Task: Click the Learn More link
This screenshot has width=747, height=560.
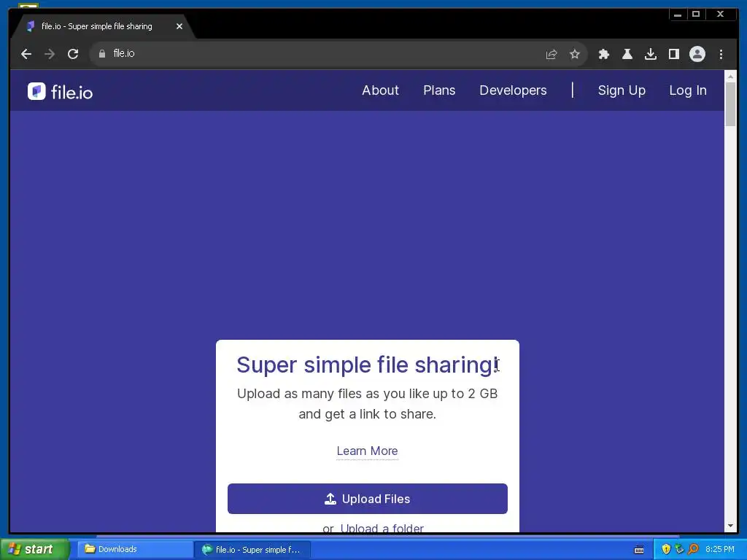Action: coord(368,451)
